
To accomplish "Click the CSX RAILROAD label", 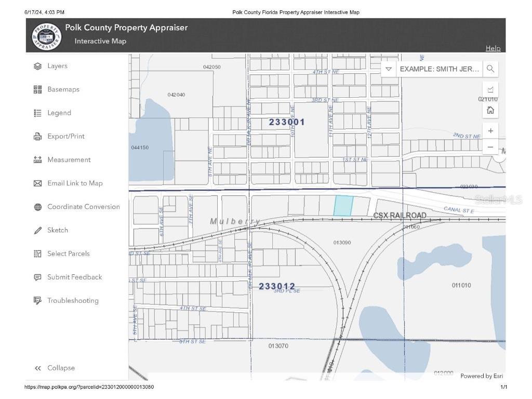I will coord(400,216).
